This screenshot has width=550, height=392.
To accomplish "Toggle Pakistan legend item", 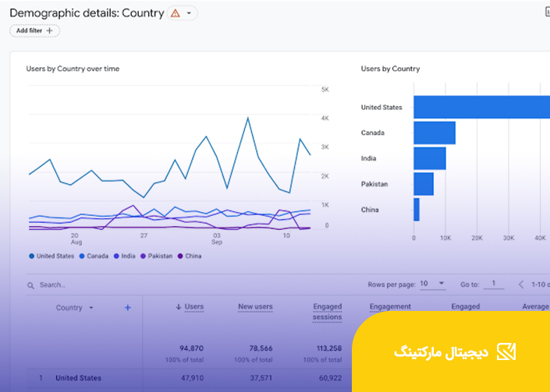I will coord(157,256).
